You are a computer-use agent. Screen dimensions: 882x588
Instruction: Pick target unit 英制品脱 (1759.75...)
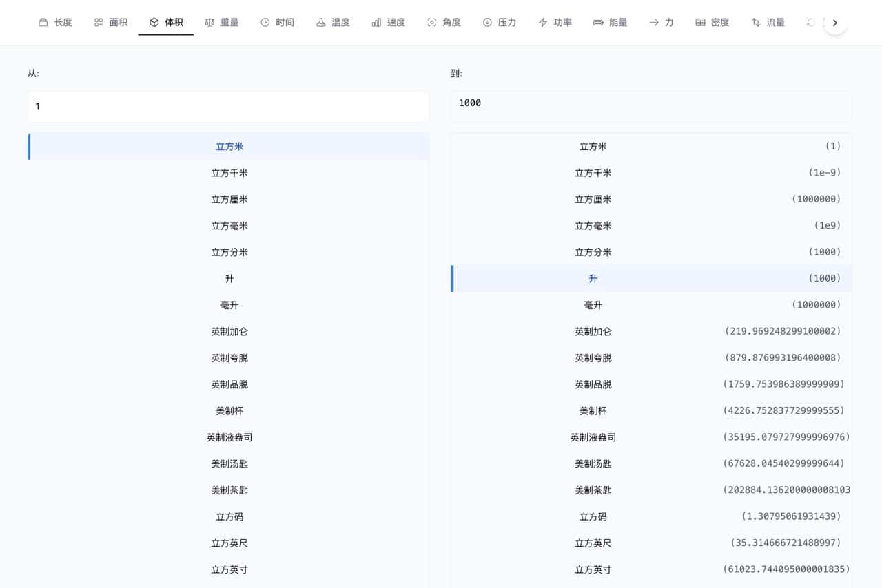point(651,384)
